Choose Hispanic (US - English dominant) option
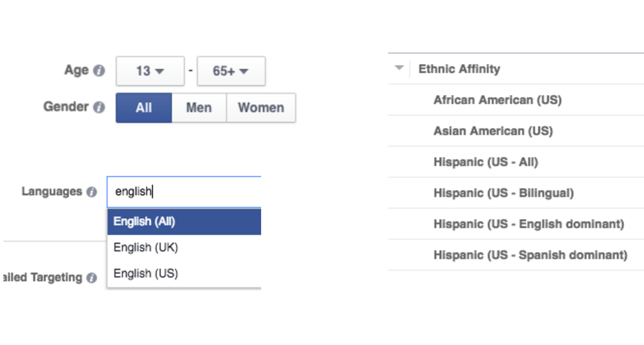 [528, 224]
